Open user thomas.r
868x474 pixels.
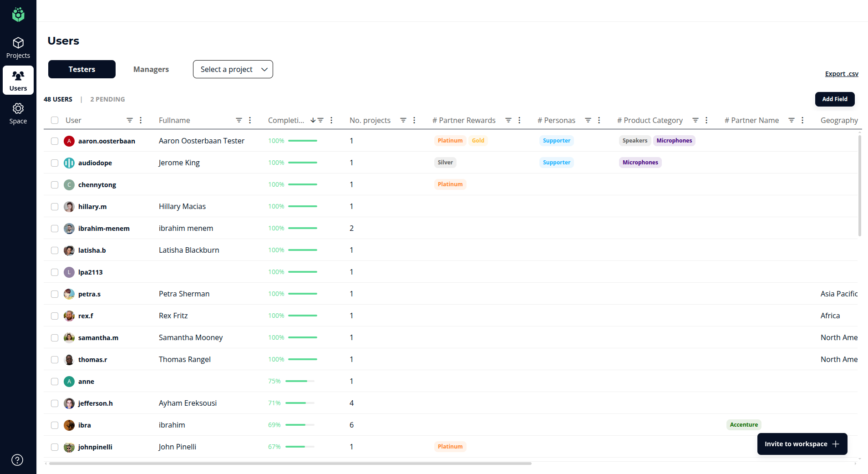(x=92, y=360)
